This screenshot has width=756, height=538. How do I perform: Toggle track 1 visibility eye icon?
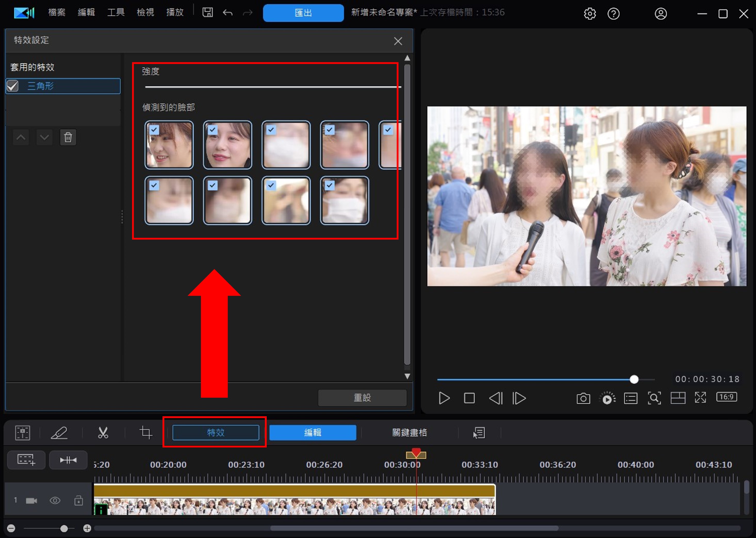(55, 500)
